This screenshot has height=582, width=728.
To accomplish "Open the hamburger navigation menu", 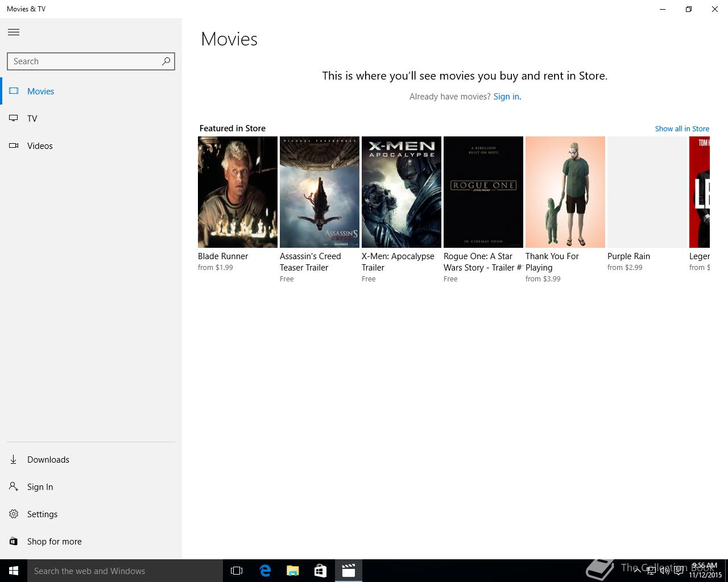I will 14,32.
